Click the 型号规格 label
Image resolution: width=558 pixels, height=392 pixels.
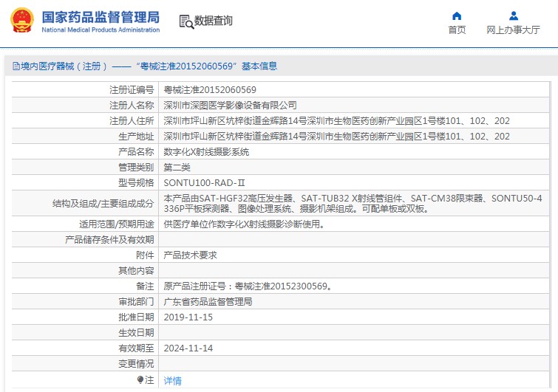136,183
